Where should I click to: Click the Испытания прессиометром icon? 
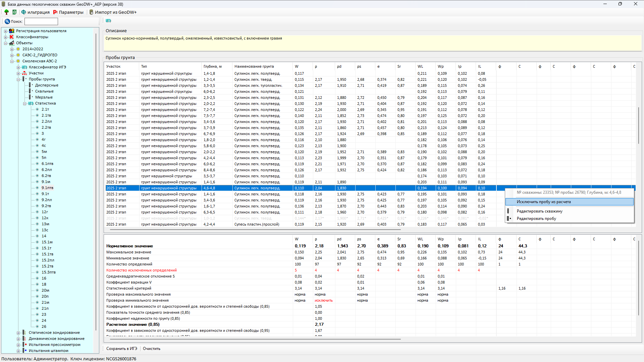click(x=24, y=345)
